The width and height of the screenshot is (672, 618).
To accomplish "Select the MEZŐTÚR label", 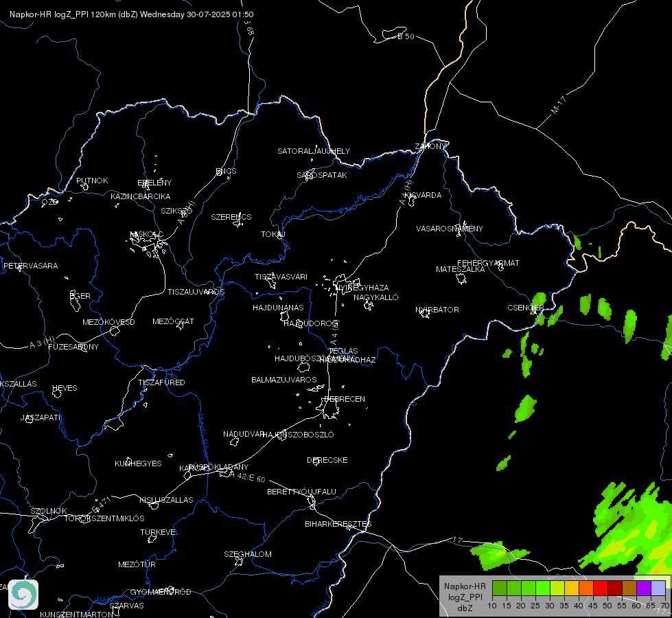I will click(137, 564).
